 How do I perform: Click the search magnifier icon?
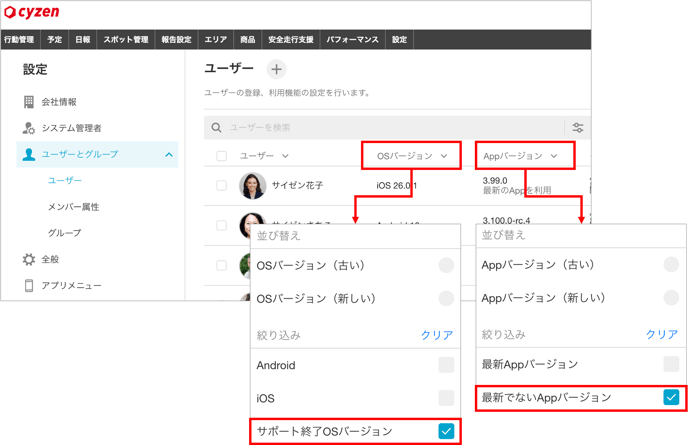[216, 128]
